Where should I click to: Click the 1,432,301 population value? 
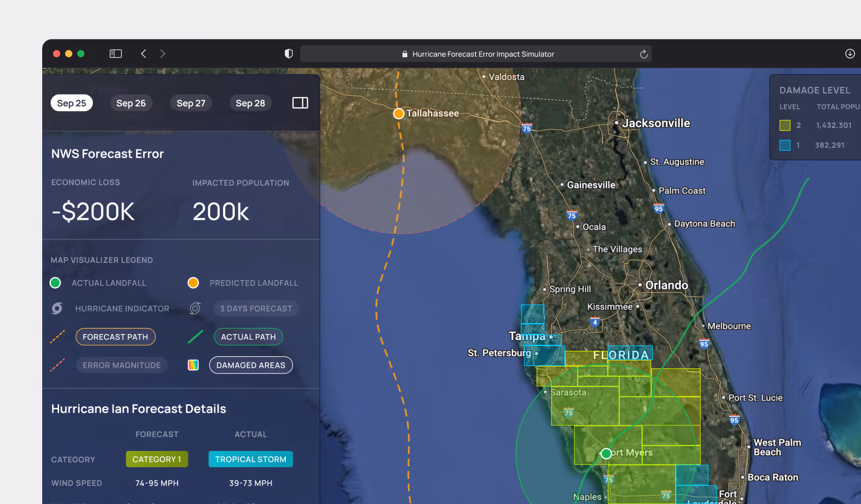click(x=834, y=125)
